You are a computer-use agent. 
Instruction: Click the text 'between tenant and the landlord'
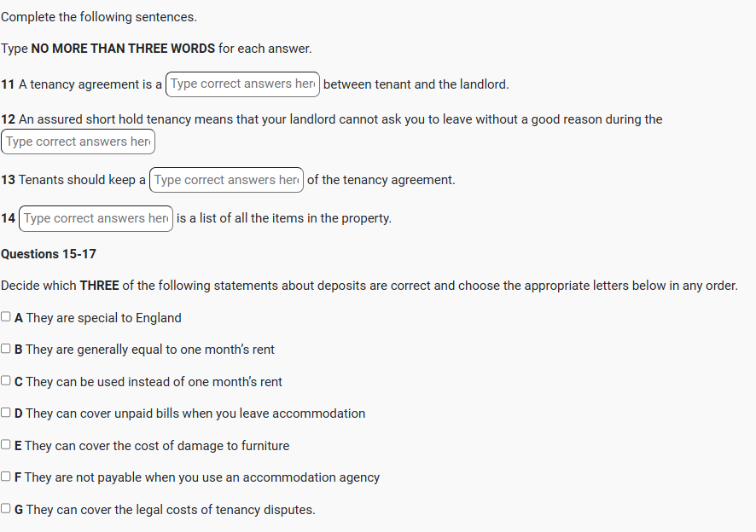coord(416,84)
